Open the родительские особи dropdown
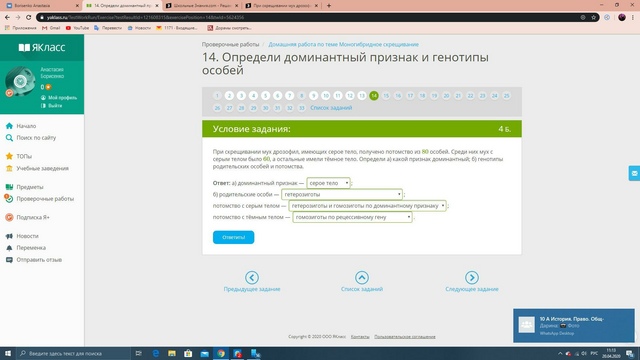 (342, 194)
